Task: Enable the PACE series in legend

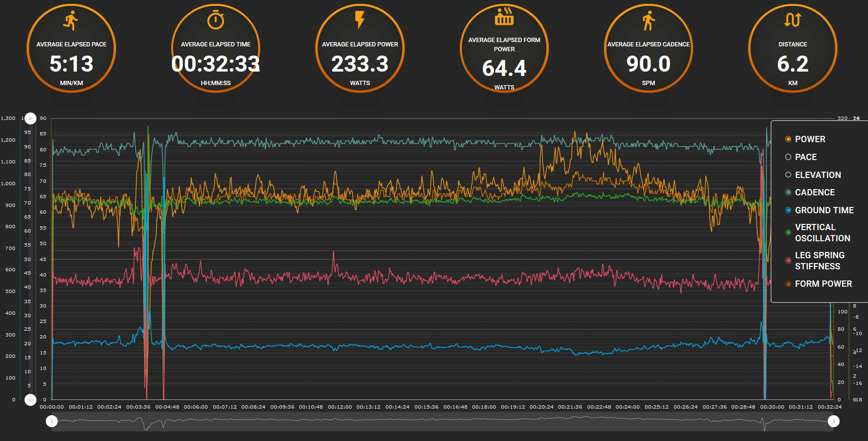Action: (805, 157)
